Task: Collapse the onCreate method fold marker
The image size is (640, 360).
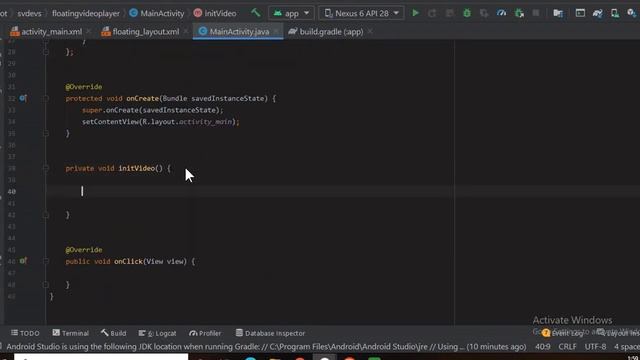Action: click(x=46, y=98)
